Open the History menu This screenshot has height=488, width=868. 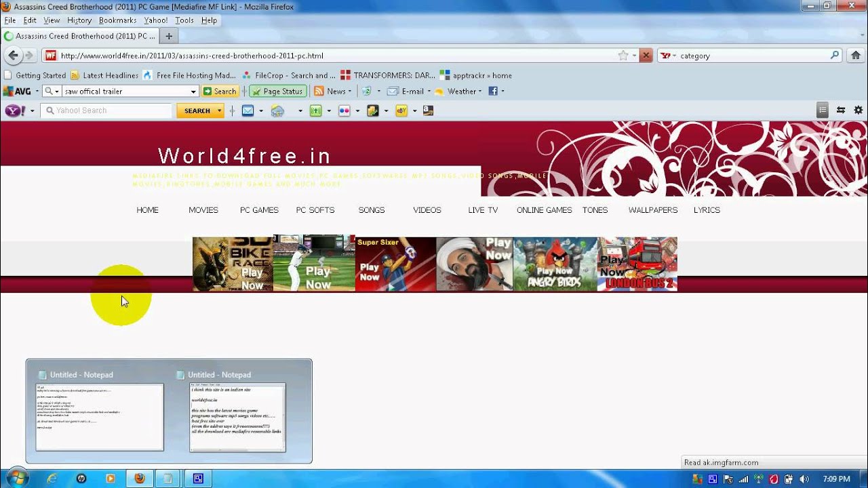click(x=79, y=20)
